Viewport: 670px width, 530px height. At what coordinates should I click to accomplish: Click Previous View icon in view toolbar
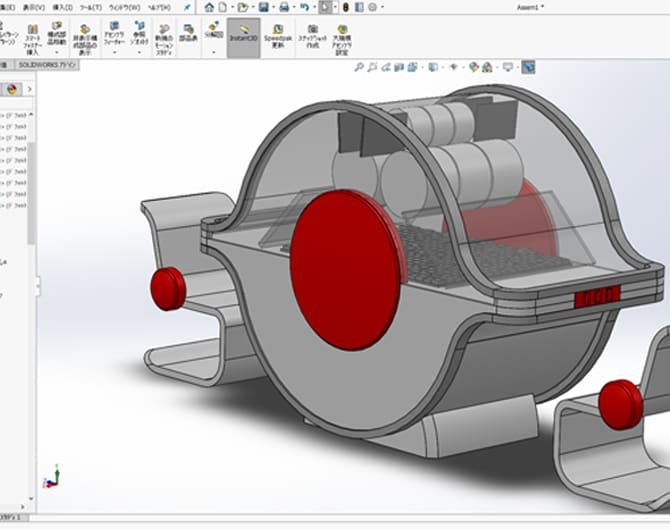coord(386,67)
